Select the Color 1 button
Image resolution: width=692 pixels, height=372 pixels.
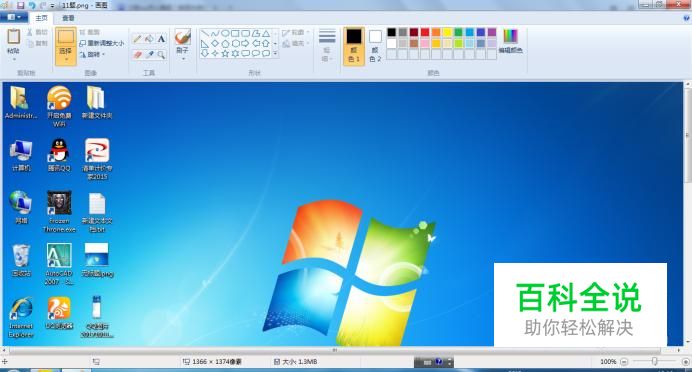pyautogui.click(x=354, y=46)
